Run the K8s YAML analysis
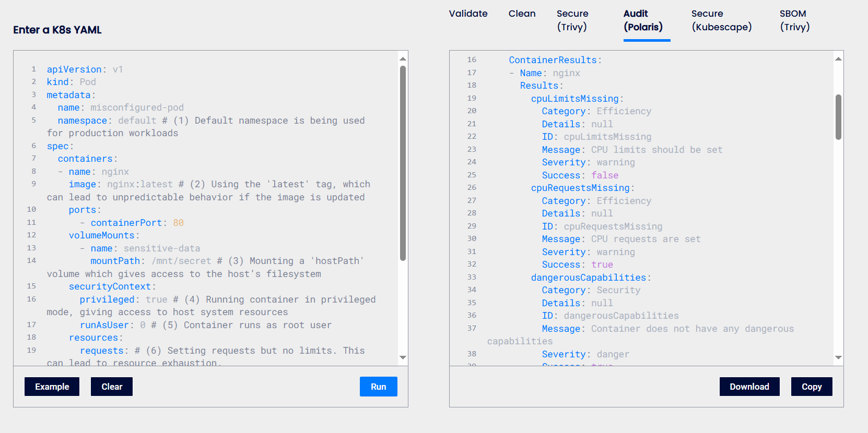The image size is (868, 433). 378,387
